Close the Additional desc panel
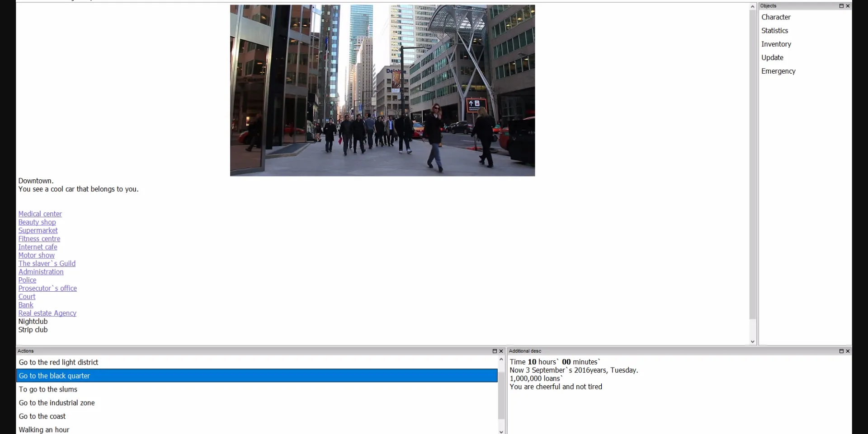Image resolution: width=868 pixels, height=434 pixels. click(848, 351)
